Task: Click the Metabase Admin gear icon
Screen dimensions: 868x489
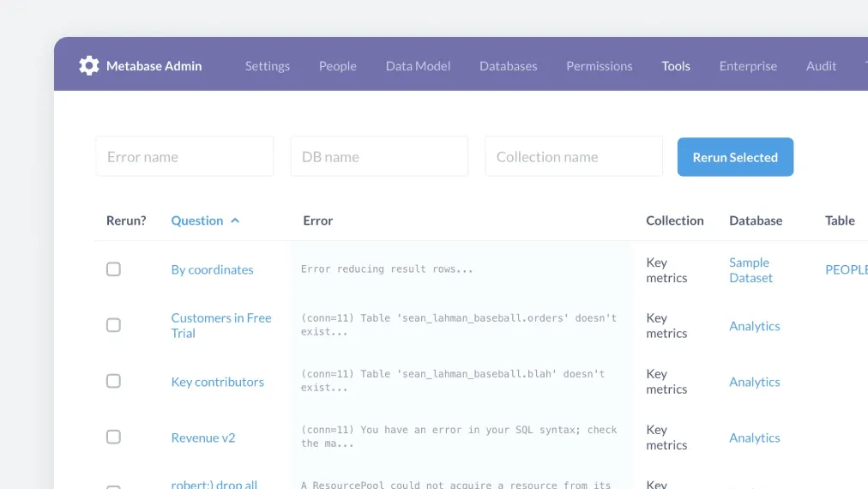Action: [89, 66]
